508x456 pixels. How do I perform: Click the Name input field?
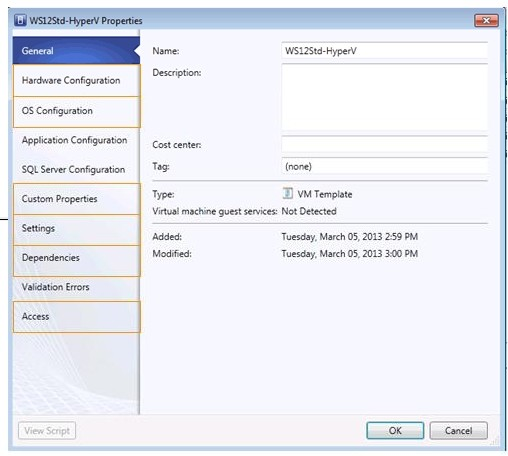tap(385, 51)
